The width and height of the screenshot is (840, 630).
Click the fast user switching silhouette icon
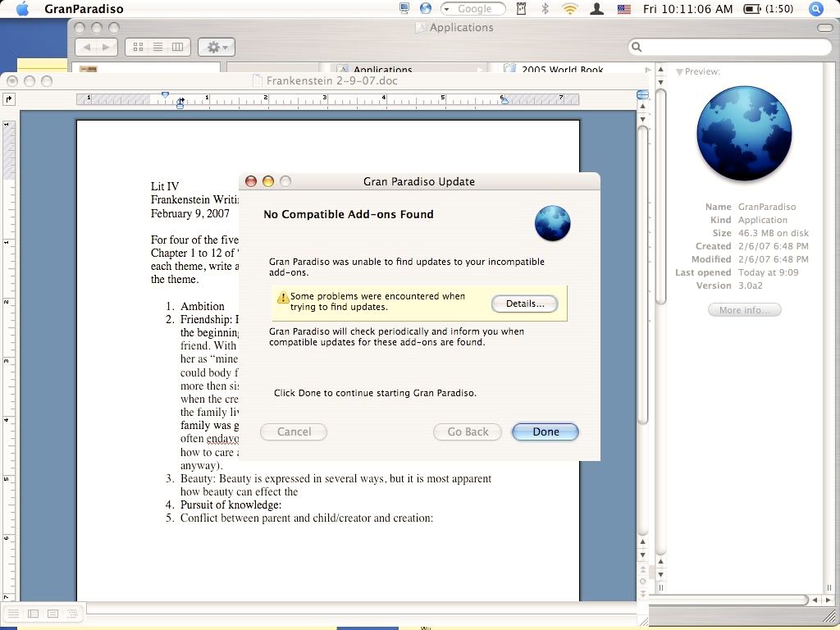pos(597,9)
